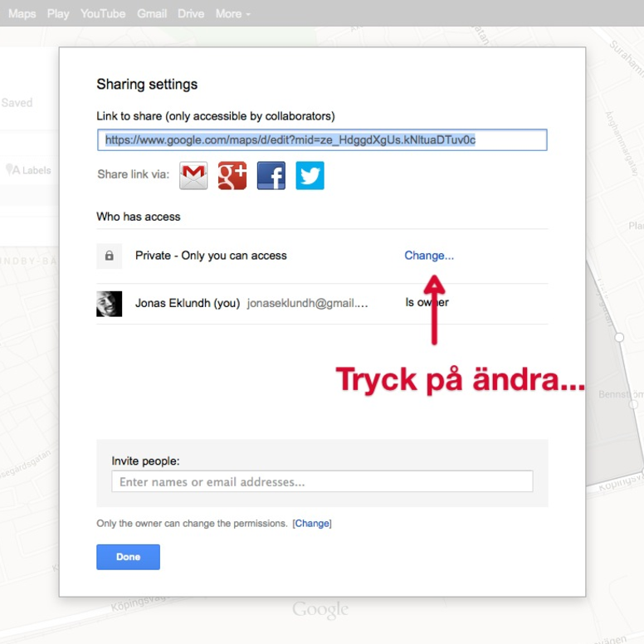Viewport: 644px width, 644px height.
Task: Share the link on Twitter
Action: [310, 175]
